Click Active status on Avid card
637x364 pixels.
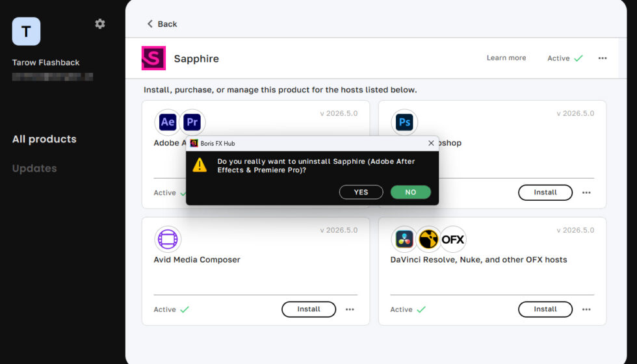(x=171, y=309)
